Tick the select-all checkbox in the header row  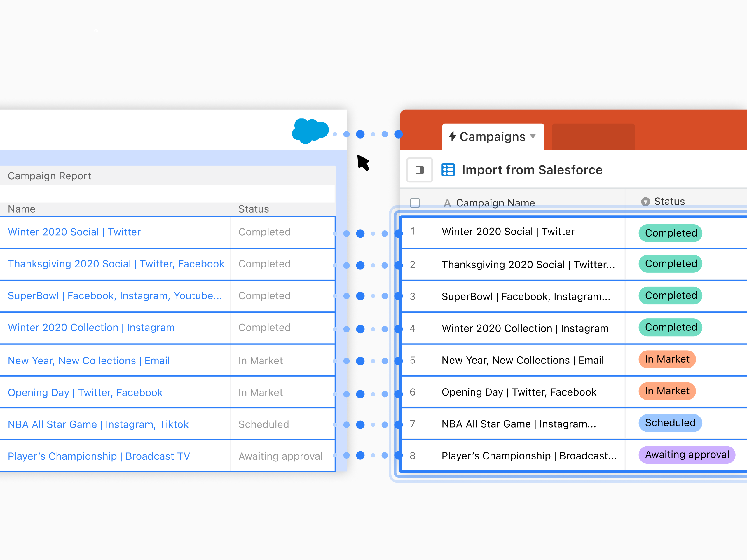415,203
